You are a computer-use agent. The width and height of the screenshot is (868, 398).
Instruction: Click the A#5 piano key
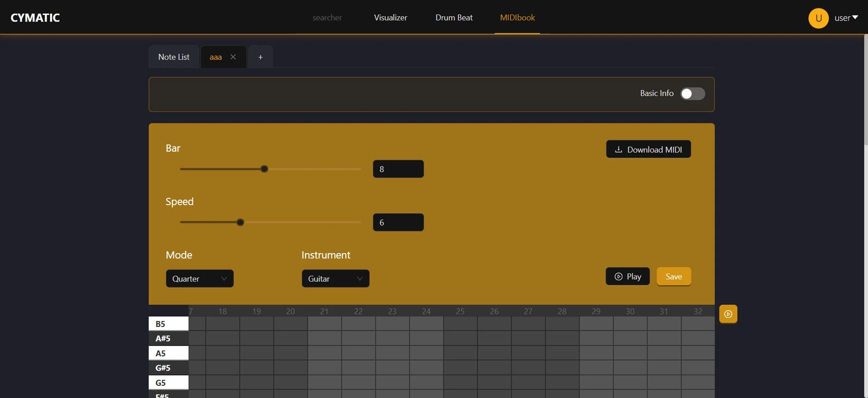click(168, 338)
